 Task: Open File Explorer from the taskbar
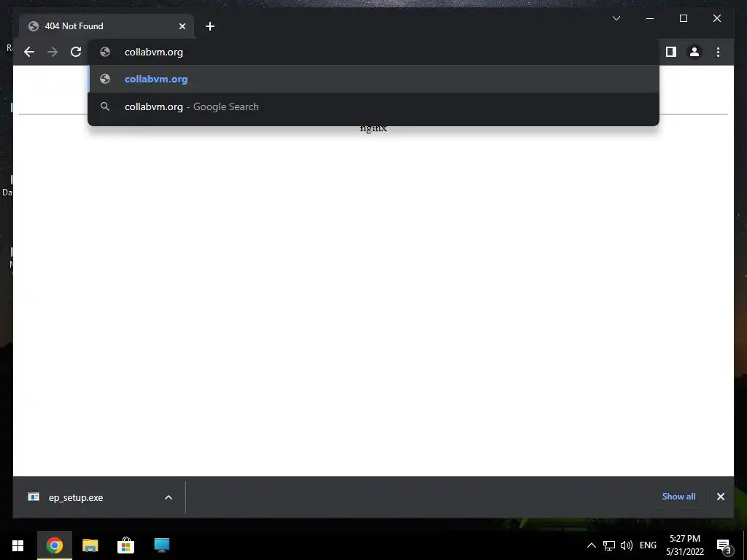tap(90, 545)
